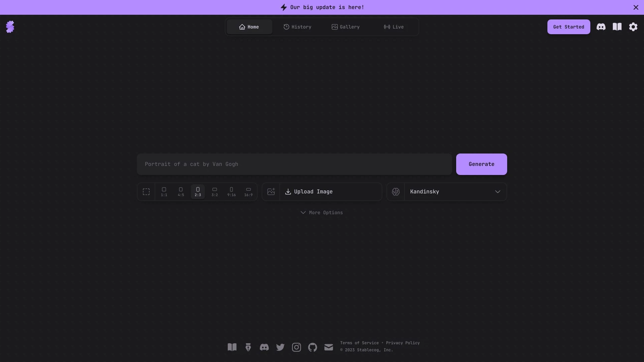The image size is (644, 362).
Task: Expand the More Options section
Action: [x=322, y=213]
